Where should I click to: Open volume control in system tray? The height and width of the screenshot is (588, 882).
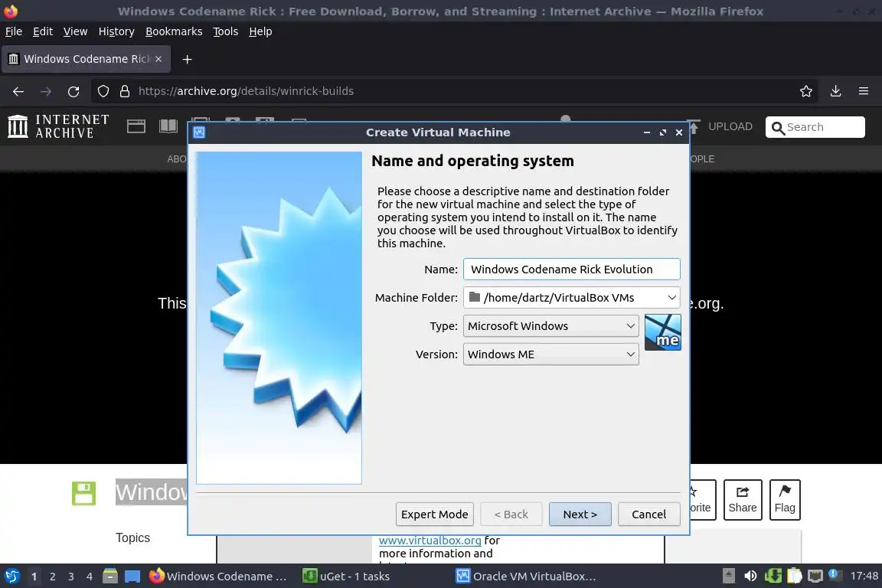pos(750,577)
